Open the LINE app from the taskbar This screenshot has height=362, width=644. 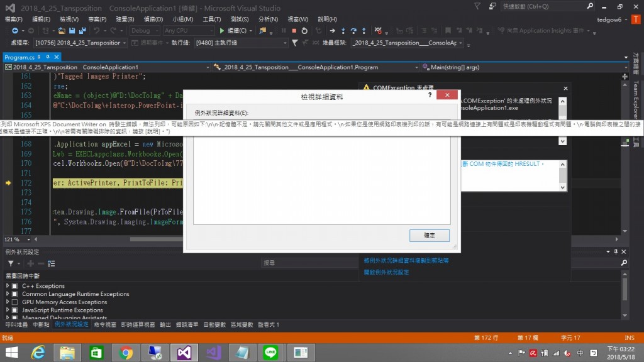click(x=270, y=353)
